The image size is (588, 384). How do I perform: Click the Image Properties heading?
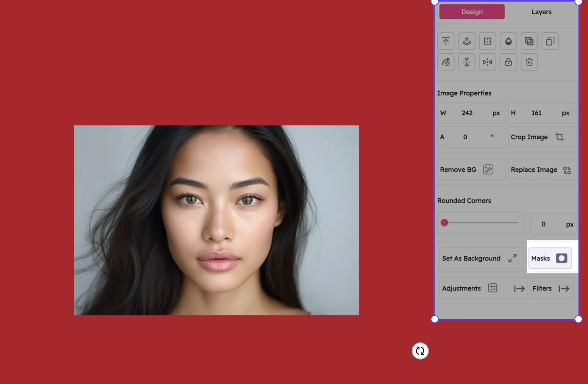(x=464, y=93)
